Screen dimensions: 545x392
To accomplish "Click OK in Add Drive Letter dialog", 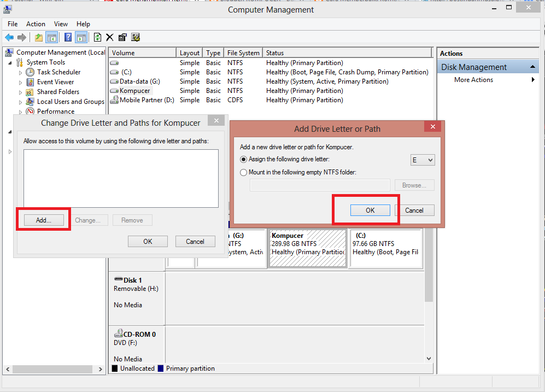I will click(370, 210).
